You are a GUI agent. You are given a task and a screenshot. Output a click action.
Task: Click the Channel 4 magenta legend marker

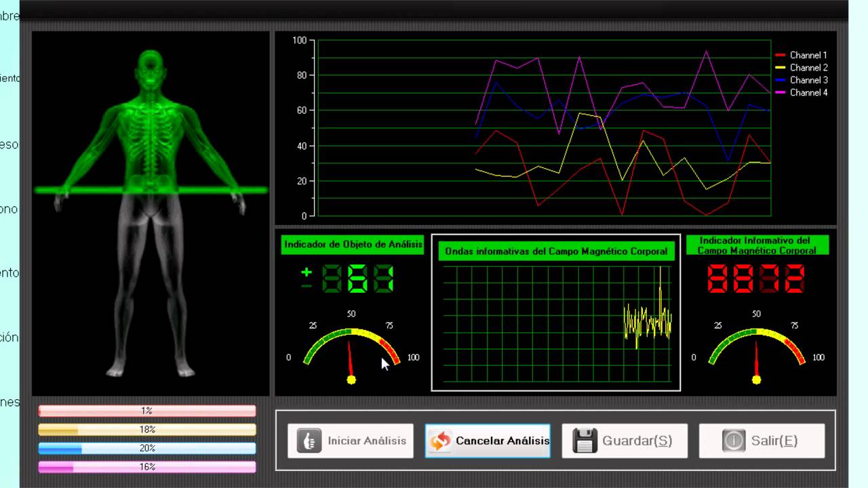pos(780,93)
